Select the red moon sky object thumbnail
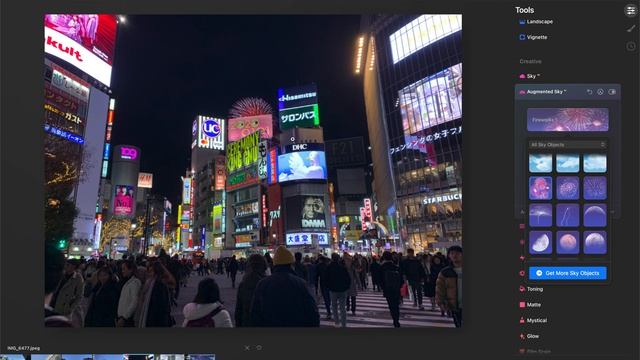The height and width of the screenshot is (360, 640). pyautogui.click(x=568, y=242)
